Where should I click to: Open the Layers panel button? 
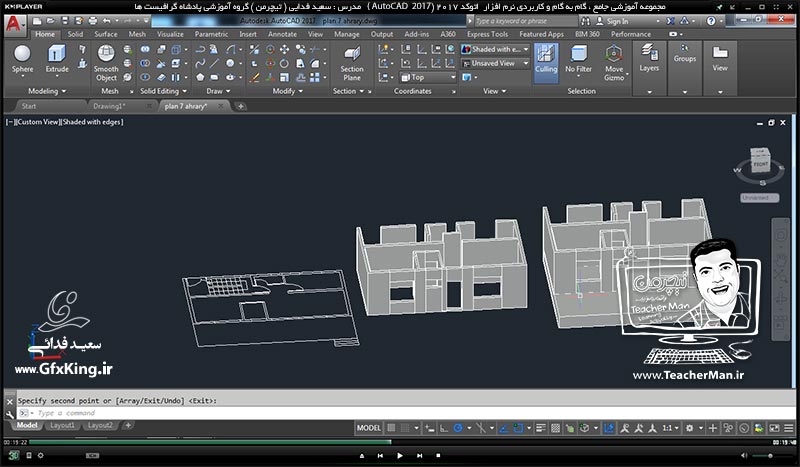pyautogui.click(x=649, y=58)
